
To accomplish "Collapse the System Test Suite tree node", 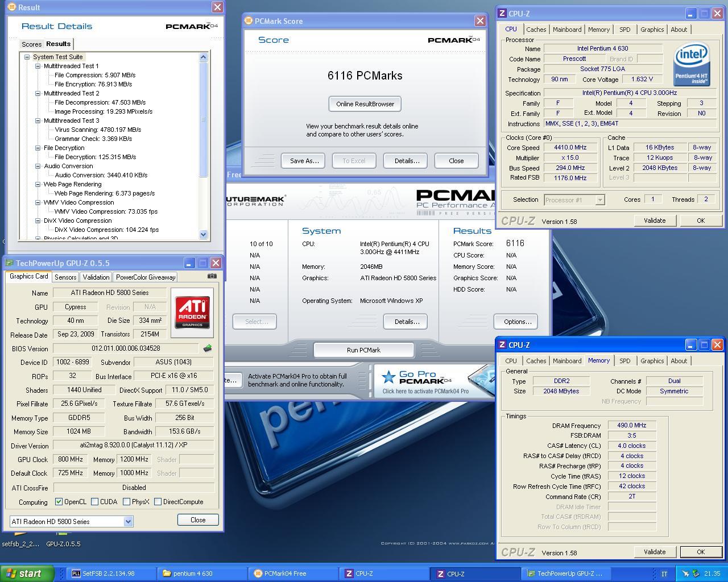I will 27,57.
